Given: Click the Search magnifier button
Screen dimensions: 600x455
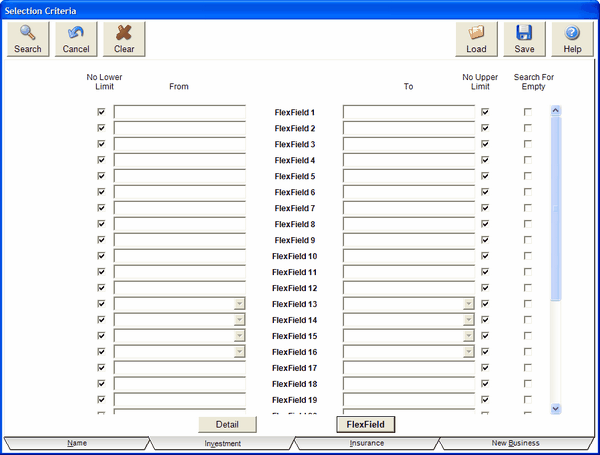Looking at the screenshot, I should coord(28,39).
